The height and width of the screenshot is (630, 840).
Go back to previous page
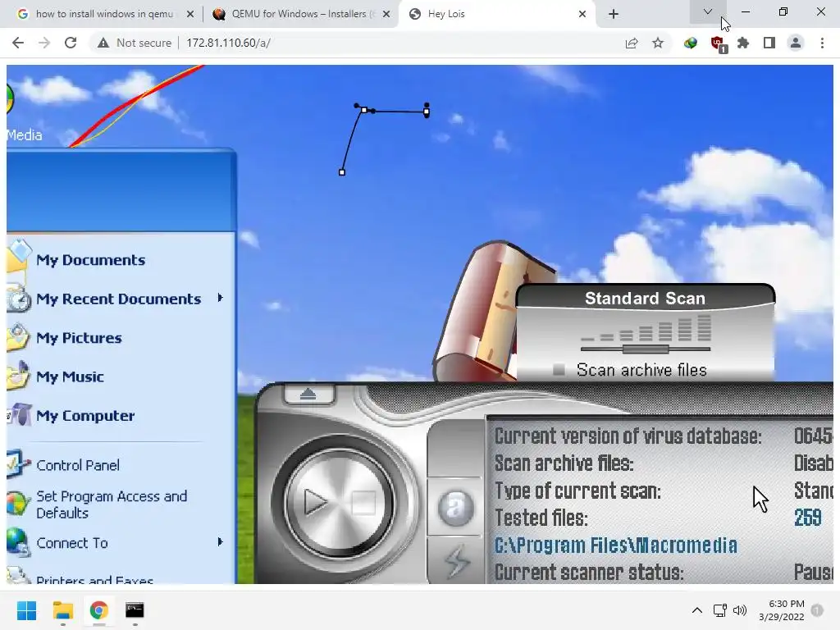(18, 43)
